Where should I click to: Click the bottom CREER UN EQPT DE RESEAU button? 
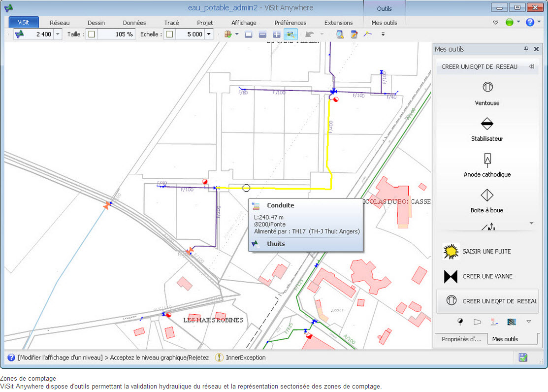(487, 301)
